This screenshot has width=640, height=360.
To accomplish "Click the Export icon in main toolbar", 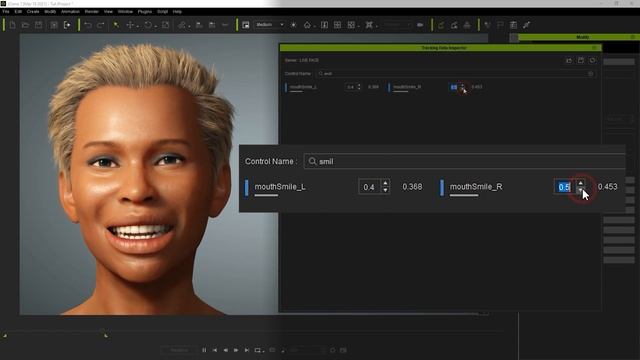I will [67, 25].
